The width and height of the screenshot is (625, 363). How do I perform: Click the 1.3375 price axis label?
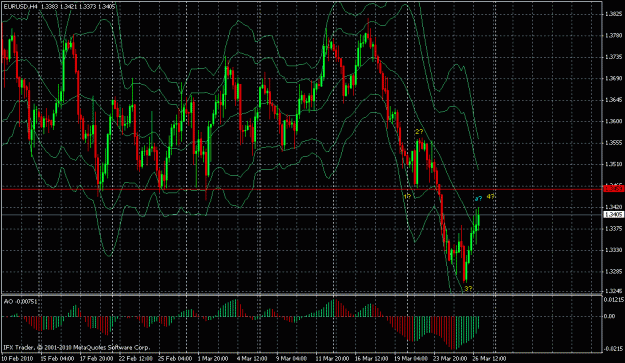tap(613, 228)
